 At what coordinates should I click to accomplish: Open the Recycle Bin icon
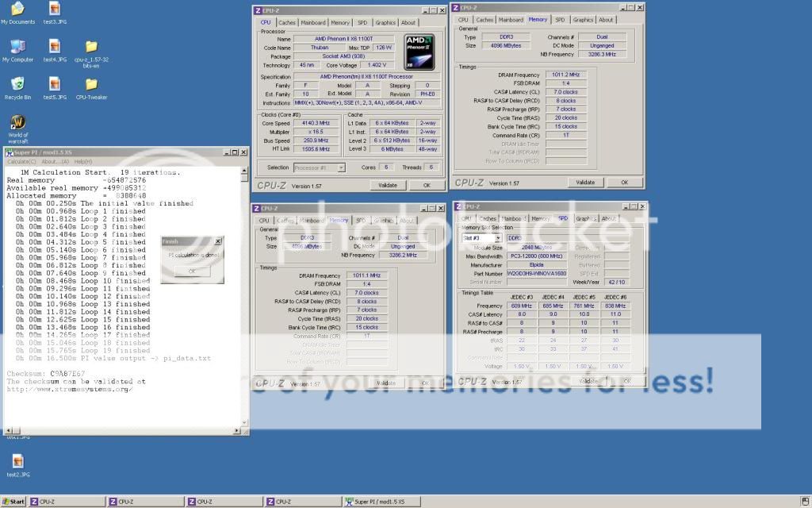click(17, 84)
